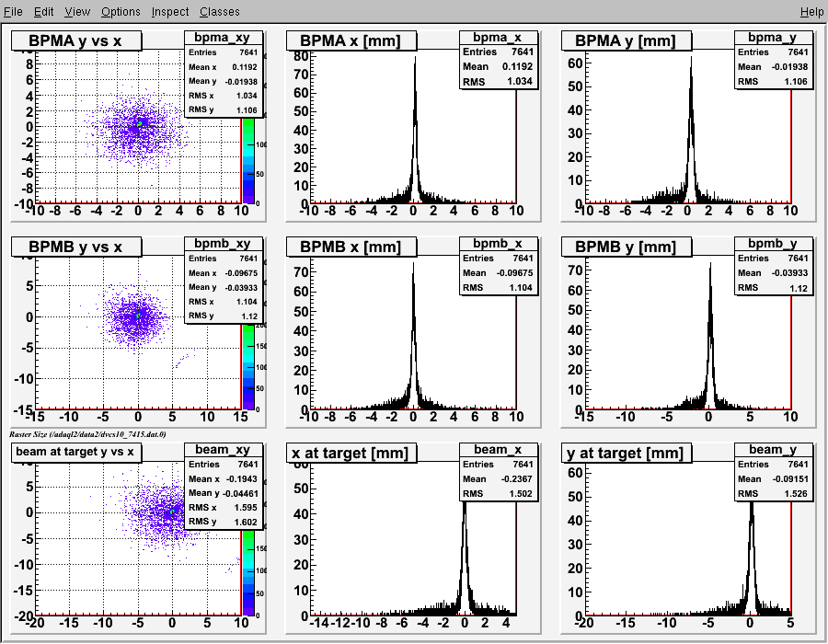Click the bpma_x stats box header
This screenshot has height=644, width=828.
pyautogui.click(x=499, y=38)
